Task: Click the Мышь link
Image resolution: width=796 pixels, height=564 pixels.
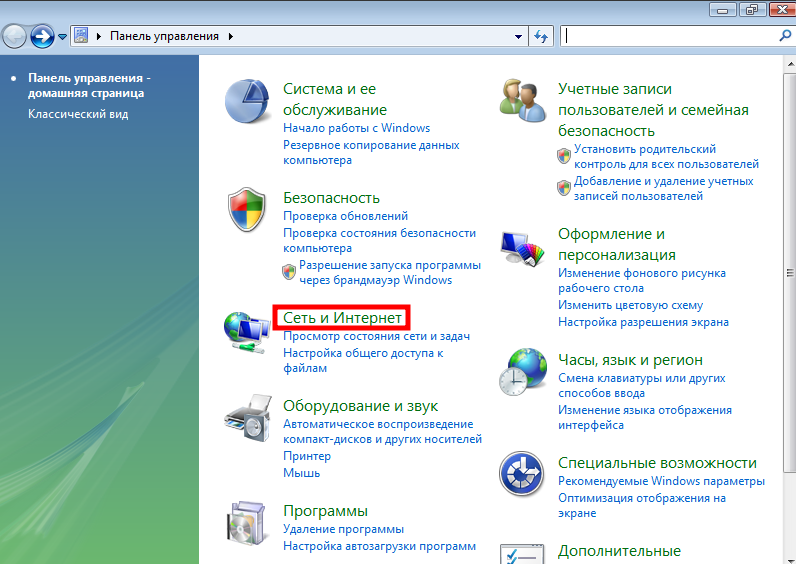Action: (302, 473)
